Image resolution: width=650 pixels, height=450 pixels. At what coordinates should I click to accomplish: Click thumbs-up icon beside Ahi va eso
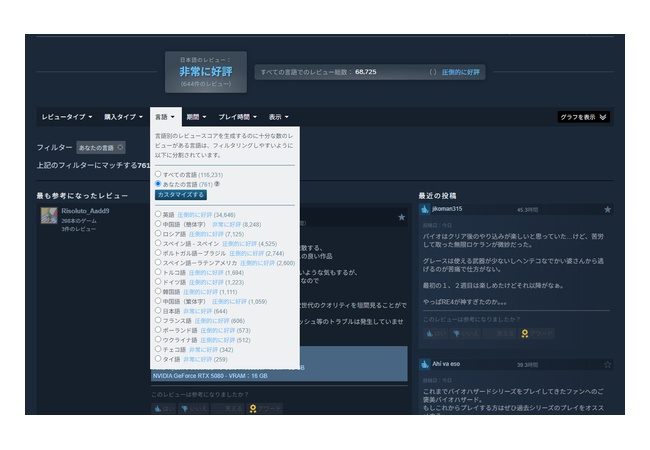(424, 364)
